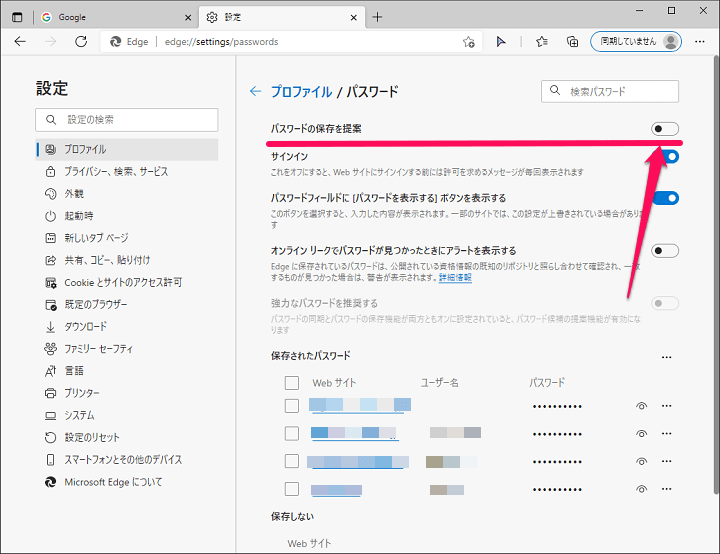Screen dimensions: 720x554
Task: Open 共有、コピー、貼り付け settings
Action: (127, 260)
